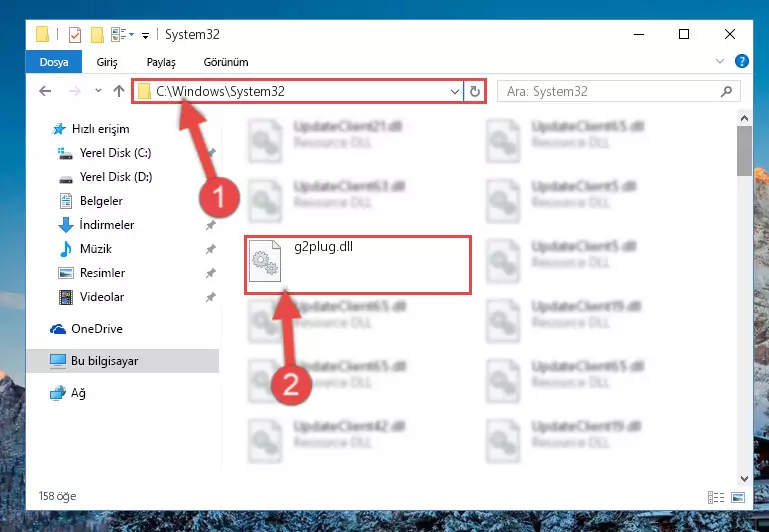Click the 158 öğe item count

57,496
